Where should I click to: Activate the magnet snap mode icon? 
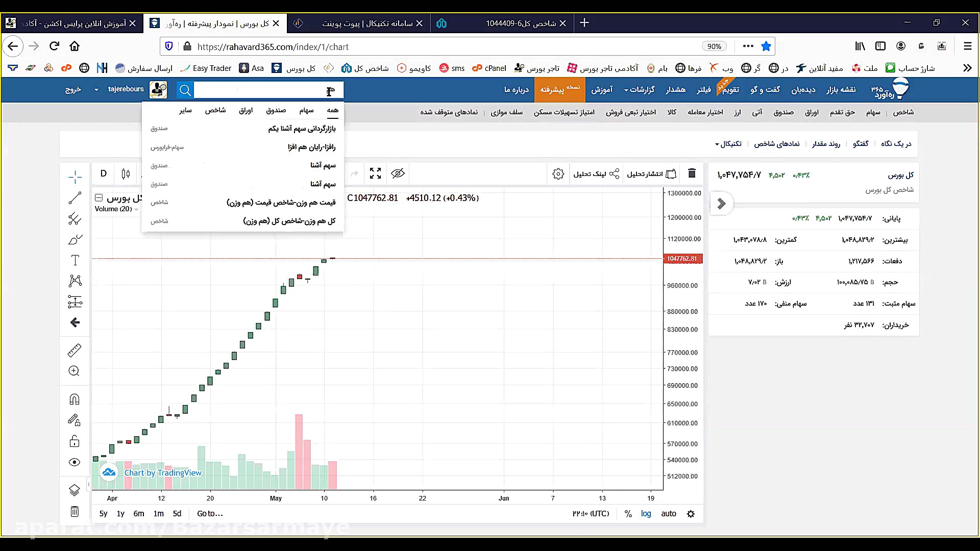tap(75, 399)
